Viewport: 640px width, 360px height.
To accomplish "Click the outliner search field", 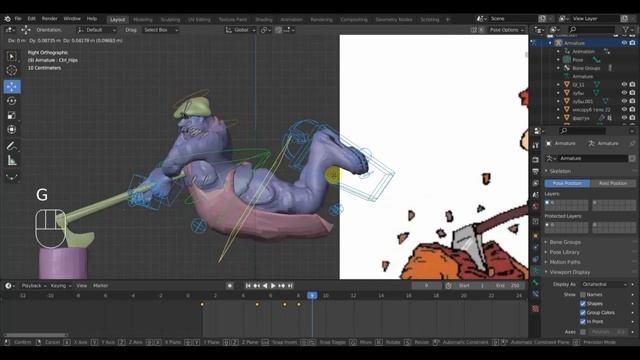I will [592, 29].
